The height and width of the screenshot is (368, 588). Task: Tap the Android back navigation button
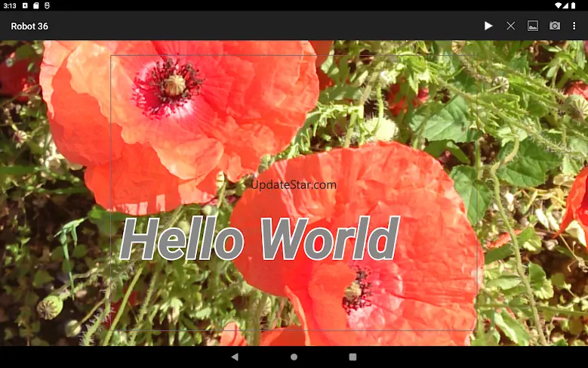pyautogui.click(x=235, y=357)
